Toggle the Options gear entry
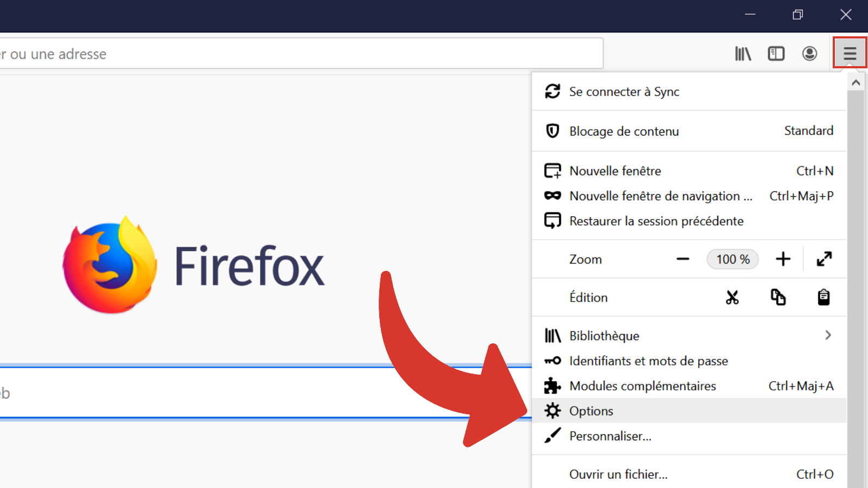Screen dimensions: 868x488 click(x=591, y=410)
